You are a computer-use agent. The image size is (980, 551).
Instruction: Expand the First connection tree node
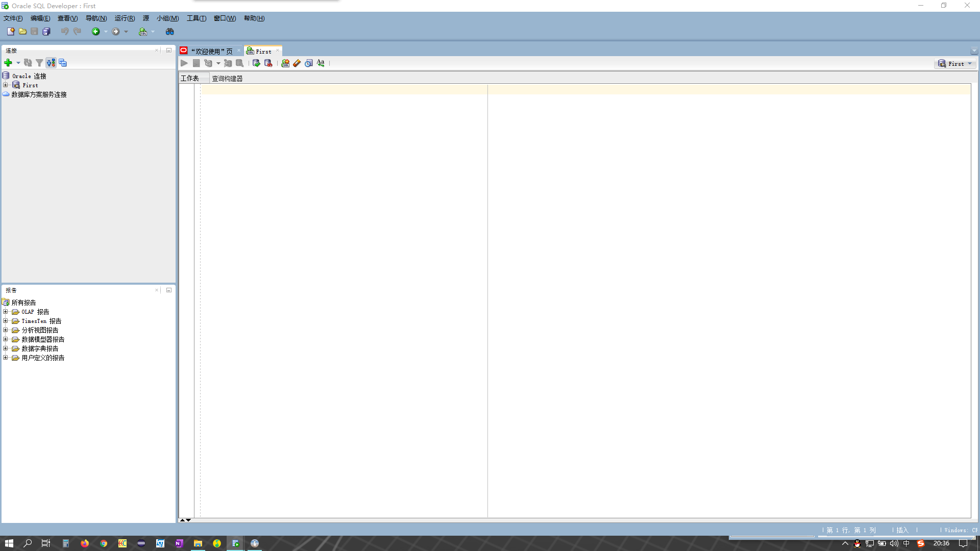click(6, 85)
